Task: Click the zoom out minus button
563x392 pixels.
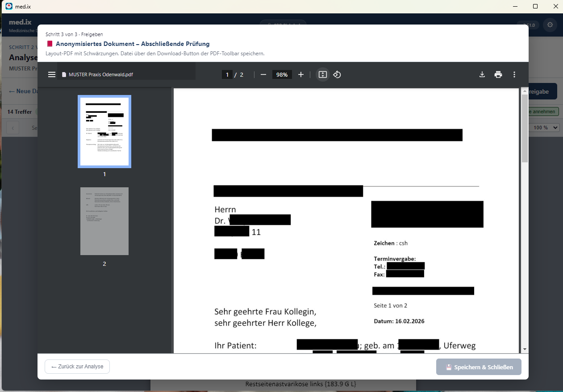Action: click(x=263, y=74)
